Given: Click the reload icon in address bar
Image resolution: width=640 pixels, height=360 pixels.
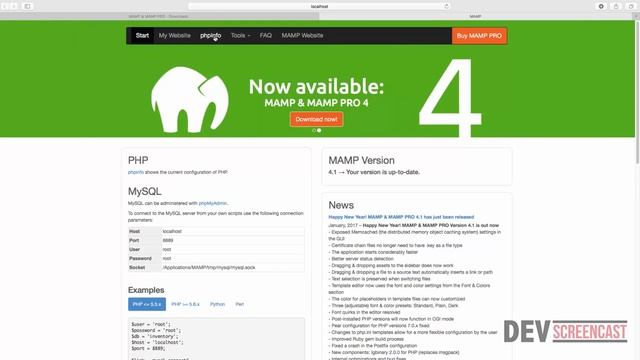Looking at the screenshot, I should (446, 6).
